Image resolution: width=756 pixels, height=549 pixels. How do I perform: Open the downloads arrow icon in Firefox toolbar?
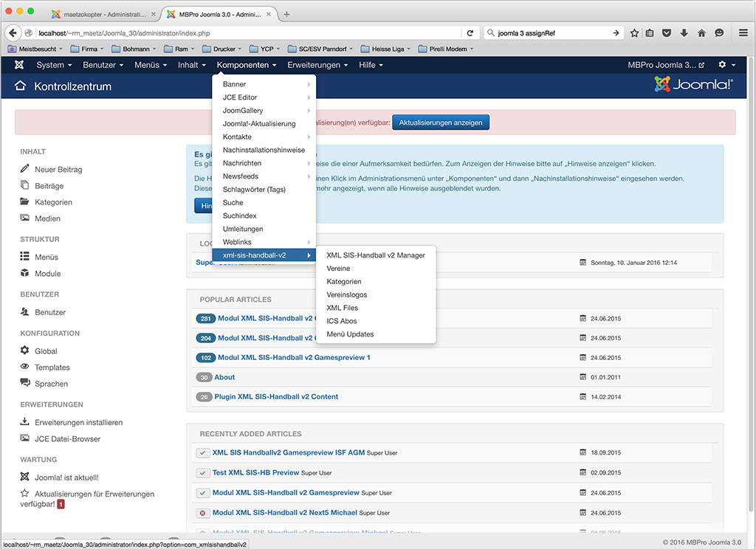point(684,32)
